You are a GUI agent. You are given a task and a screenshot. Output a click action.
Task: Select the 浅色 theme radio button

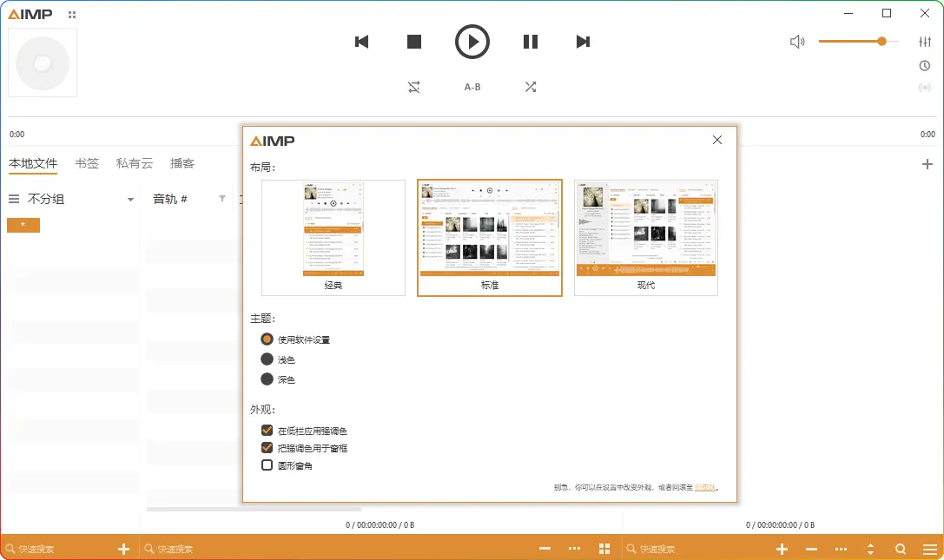[267, 359]
